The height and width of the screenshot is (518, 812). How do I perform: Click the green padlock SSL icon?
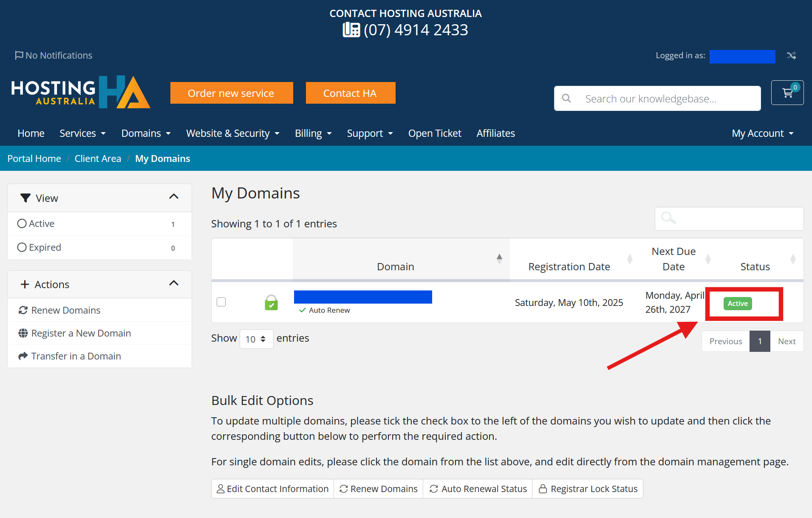tap(271, 303)
